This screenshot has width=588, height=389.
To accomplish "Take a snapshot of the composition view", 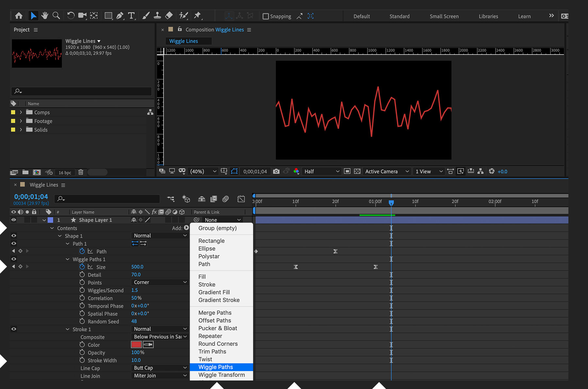I will click(276, 171).
